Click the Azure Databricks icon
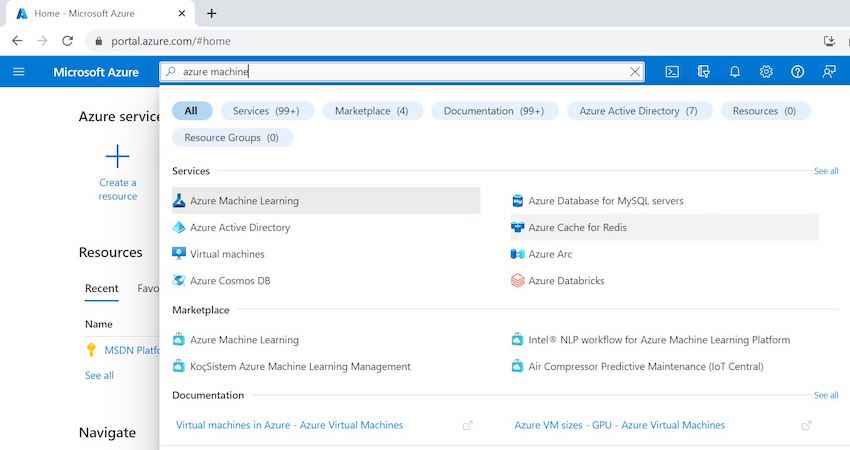The height and width of the screenshot is (450, 850). 518,280
